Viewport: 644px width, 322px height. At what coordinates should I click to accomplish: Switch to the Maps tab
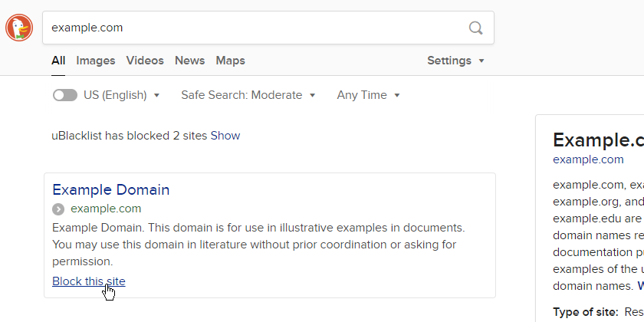[231, 61]
